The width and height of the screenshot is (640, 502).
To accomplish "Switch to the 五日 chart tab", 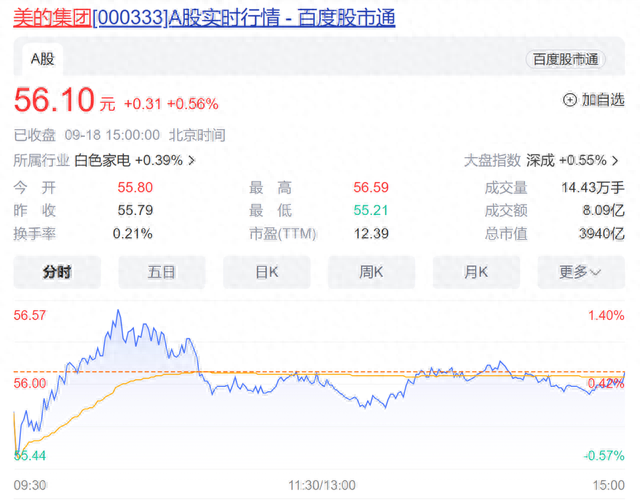I will [162, 272].
